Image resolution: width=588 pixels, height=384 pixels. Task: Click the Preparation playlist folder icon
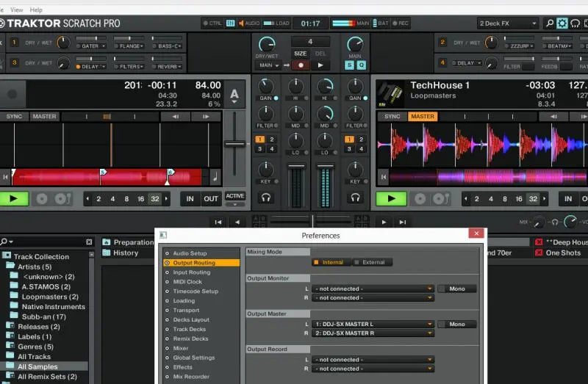(x=107, y=242)
